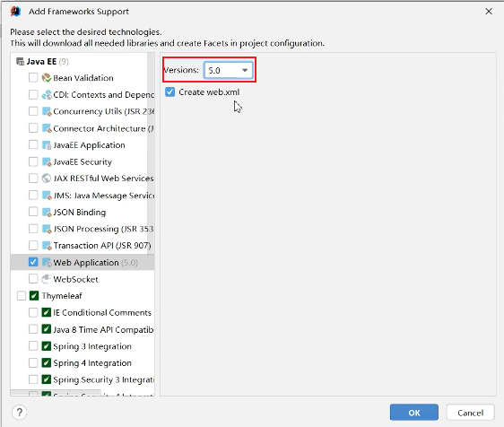The width and height of the screenshot is (504, 427).
Task: Enable the Bean Validation checkbox
Action: (33, 77)
